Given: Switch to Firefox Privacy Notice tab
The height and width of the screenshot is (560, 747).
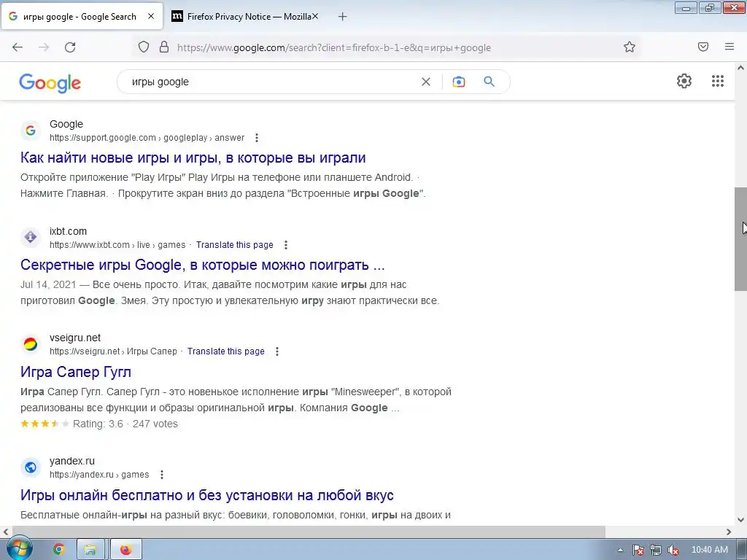Looking at the screenshot, I should point(244,17).
